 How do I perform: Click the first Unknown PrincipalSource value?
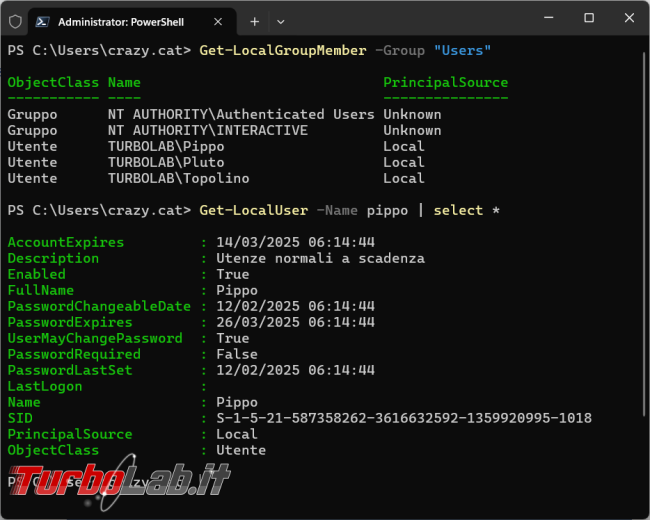point(412,114)
